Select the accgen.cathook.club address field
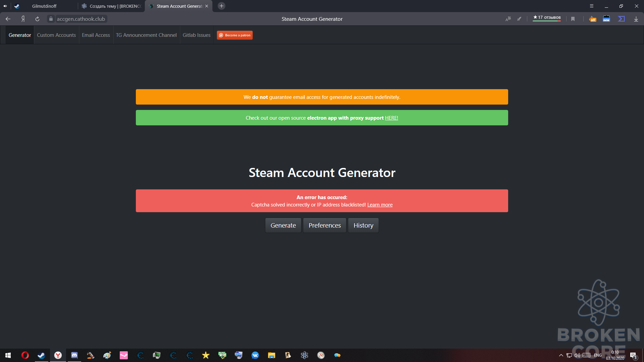Image resolution: width=644 pixels, height=362 pixels. point(81,19)
